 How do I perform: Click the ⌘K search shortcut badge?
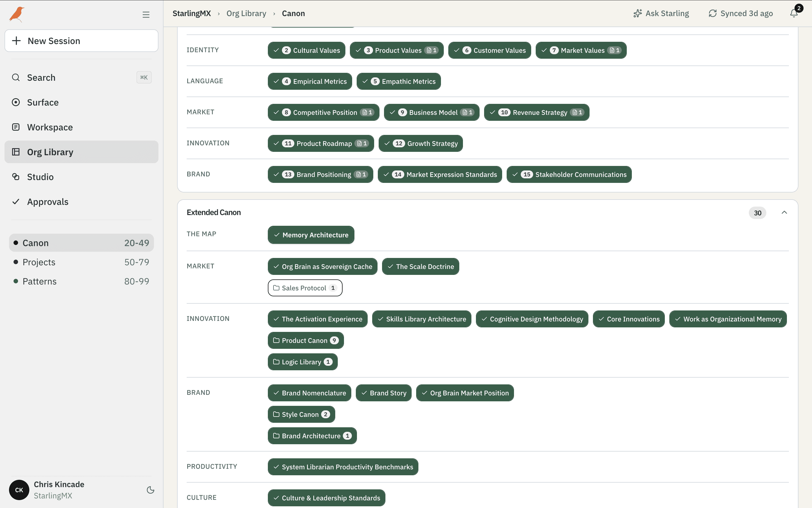pyautogui.click(x=144, y=78)
